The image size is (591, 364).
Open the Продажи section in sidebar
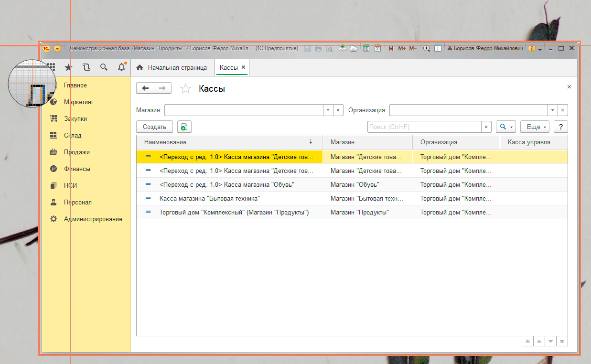coord(76,152)
